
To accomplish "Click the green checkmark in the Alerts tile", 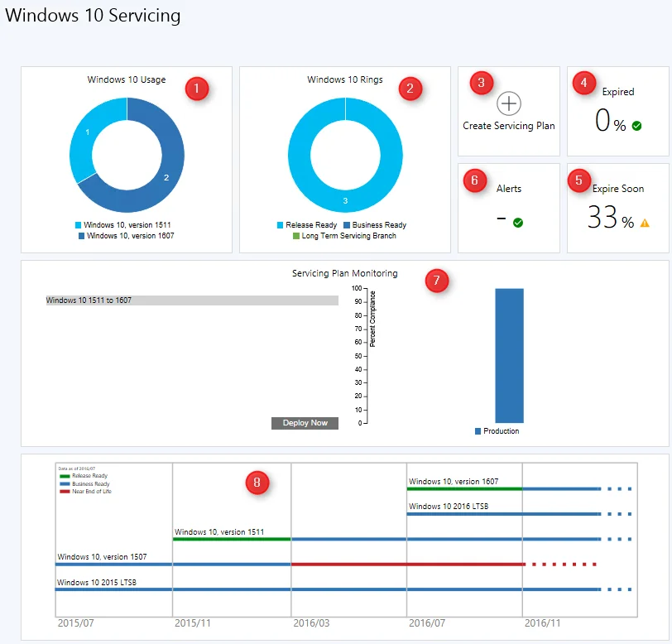I will (518, 223).
